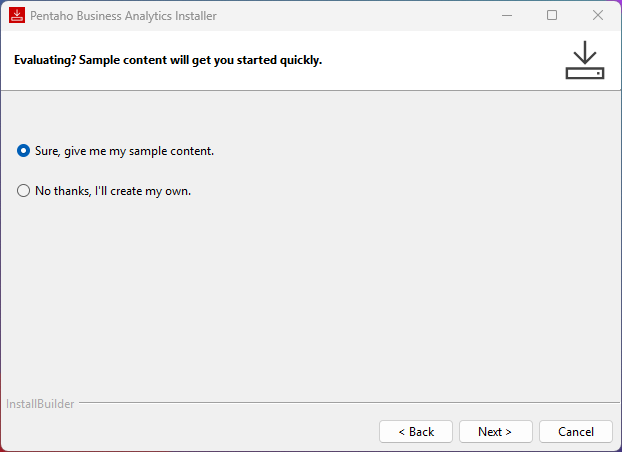Viewport: 622px width, 452px height.
Task: Click the Pentaho installer icon in title bar
Action: (x=16, y=16)
